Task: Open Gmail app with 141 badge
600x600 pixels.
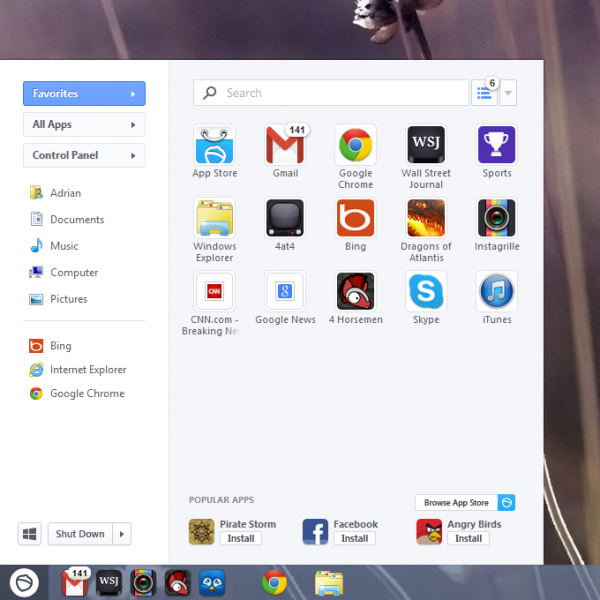Action: [x=285, y=146]
